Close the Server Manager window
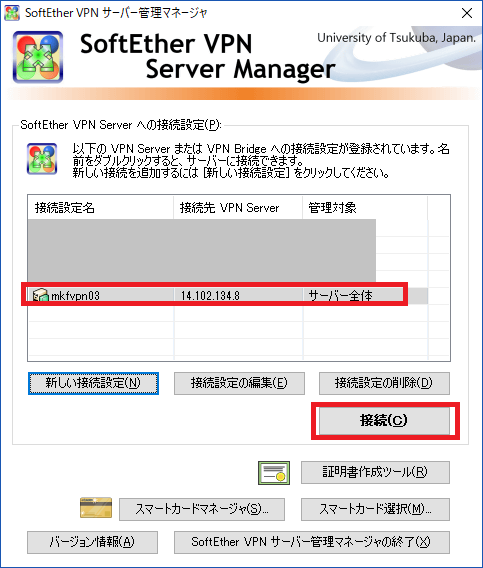This screenshot has height=568, width=483. click(467, 13)
